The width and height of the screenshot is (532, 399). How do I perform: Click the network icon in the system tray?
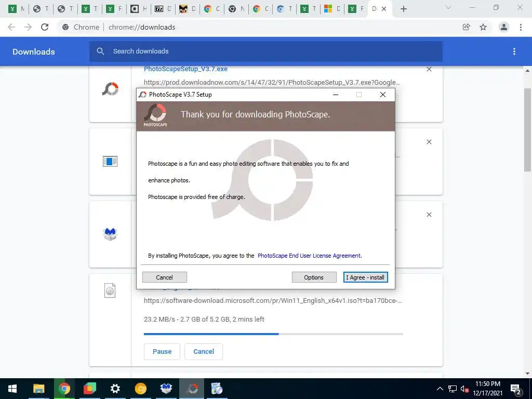click(453, 389)
